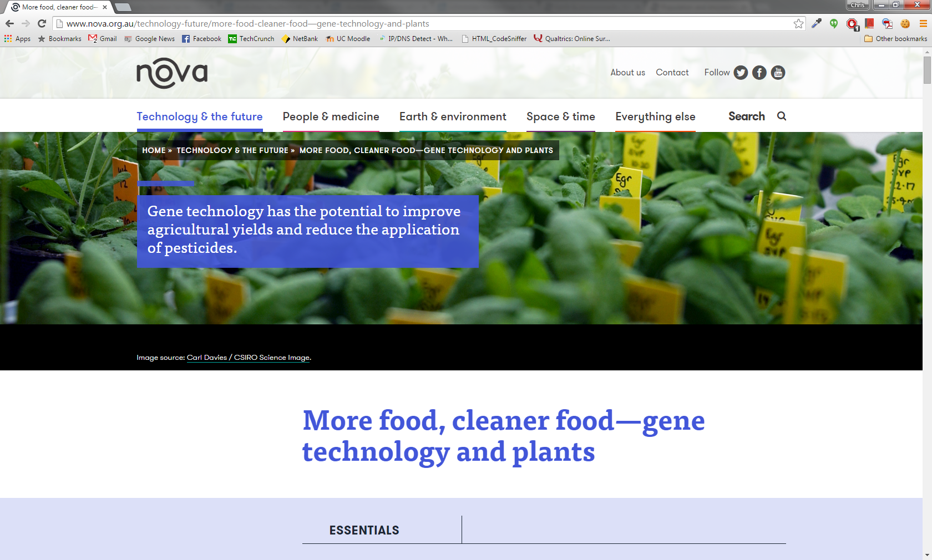932x560 pixels.
Task: Open the NetBank bookmark
Action: click(300, 39)
